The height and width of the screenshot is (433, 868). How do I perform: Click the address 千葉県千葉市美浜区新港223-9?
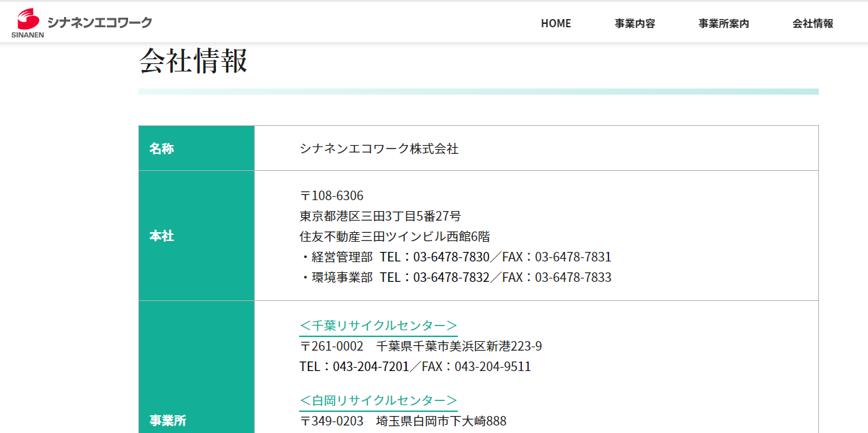459,347
